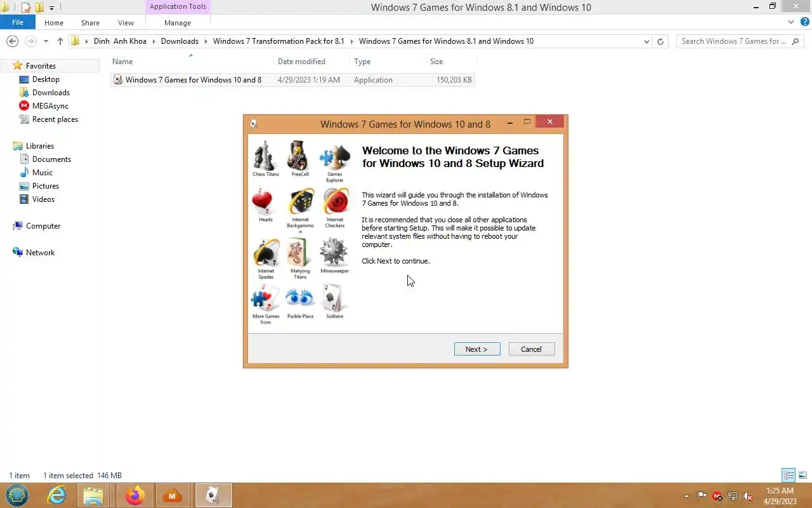Sort files by Type column
This screenshot has width=812, height=508.
[x=388, y=62]
